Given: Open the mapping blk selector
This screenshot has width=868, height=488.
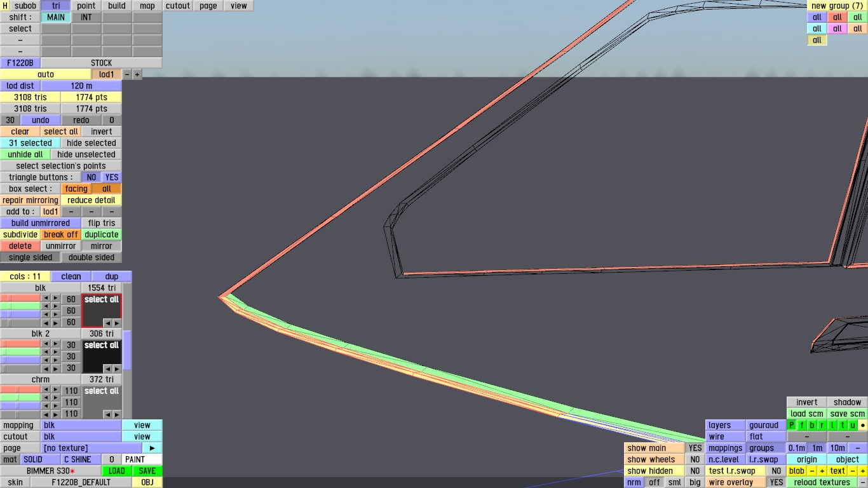Looking at the screenshot, I should 81,425.
